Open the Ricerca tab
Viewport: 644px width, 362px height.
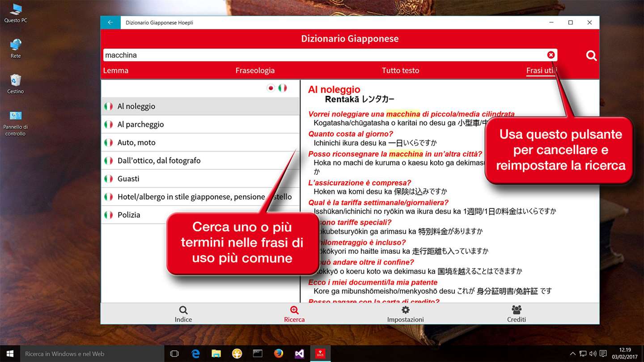point(294,314)
